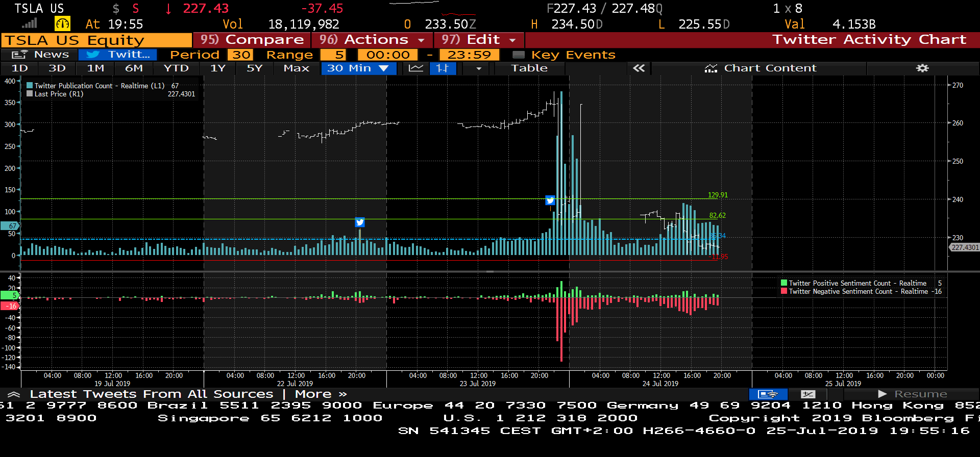This screenshot has width=980, height=457.
Task: Click the Twitter Publication Count legend label
Action: [x=100, y=86]
